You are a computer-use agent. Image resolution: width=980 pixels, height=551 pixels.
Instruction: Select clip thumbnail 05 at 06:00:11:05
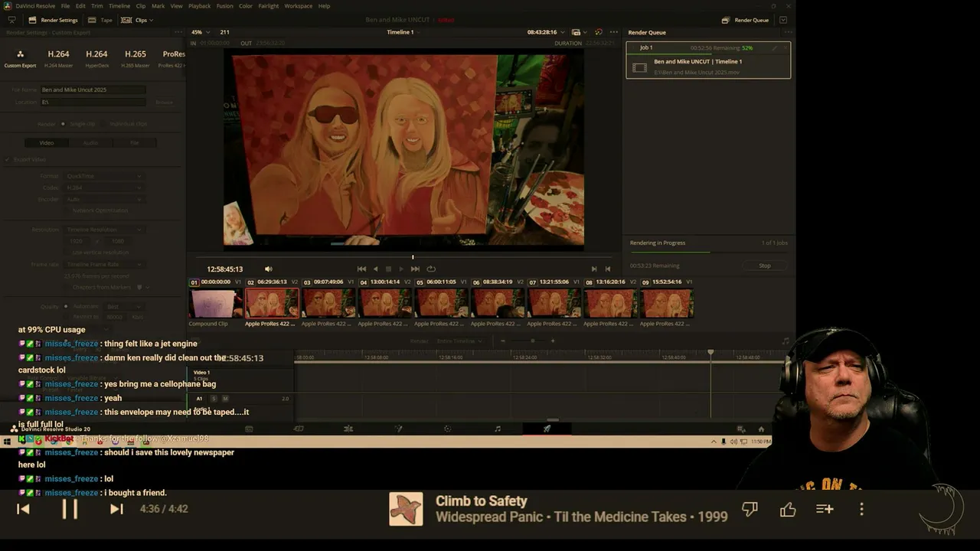[442, 303]
